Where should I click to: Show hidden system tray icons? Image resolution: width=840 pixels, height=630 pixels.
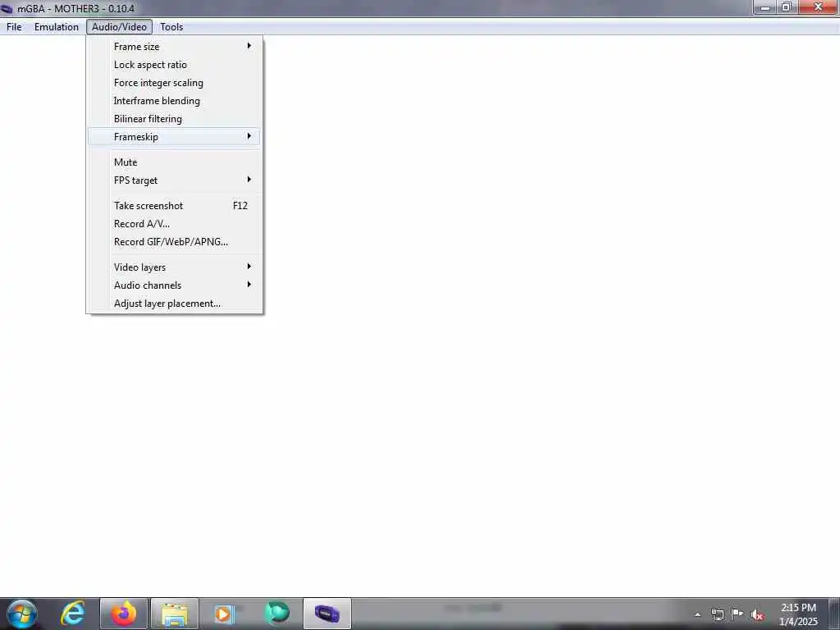697,615
